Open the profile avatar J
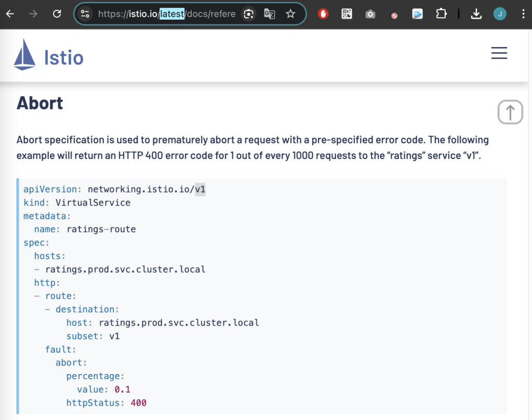 click(x=500, y=14)
